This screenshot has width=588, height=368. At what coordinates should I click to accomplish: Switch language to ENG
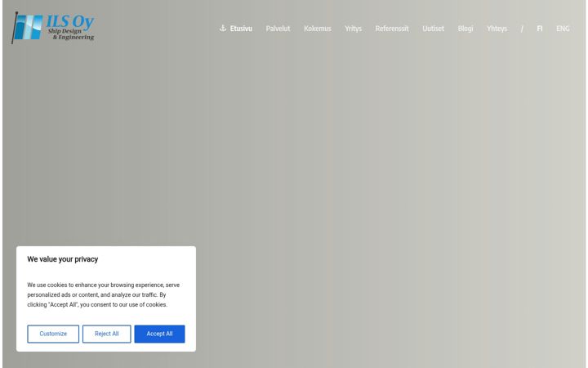pyautogui.click(x=563, y=29)
